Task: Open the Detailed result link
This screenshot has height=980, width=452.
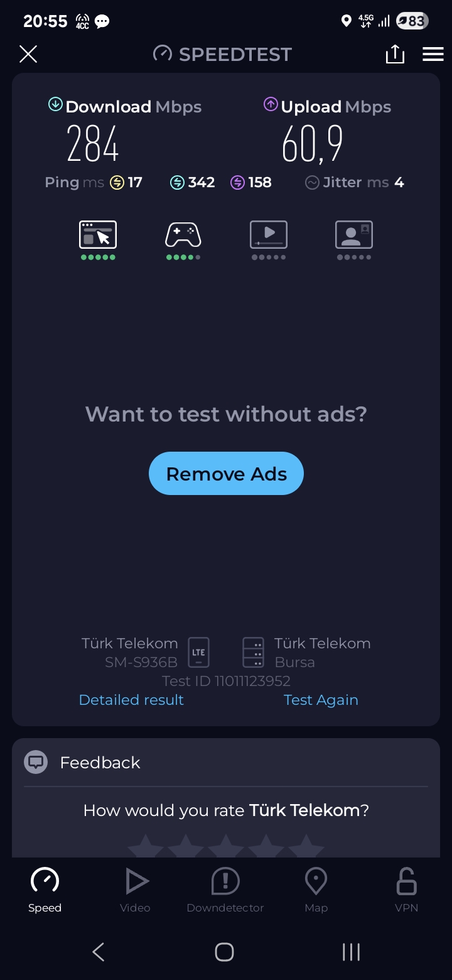Action: pyautogui.click(x=131, y=700)
